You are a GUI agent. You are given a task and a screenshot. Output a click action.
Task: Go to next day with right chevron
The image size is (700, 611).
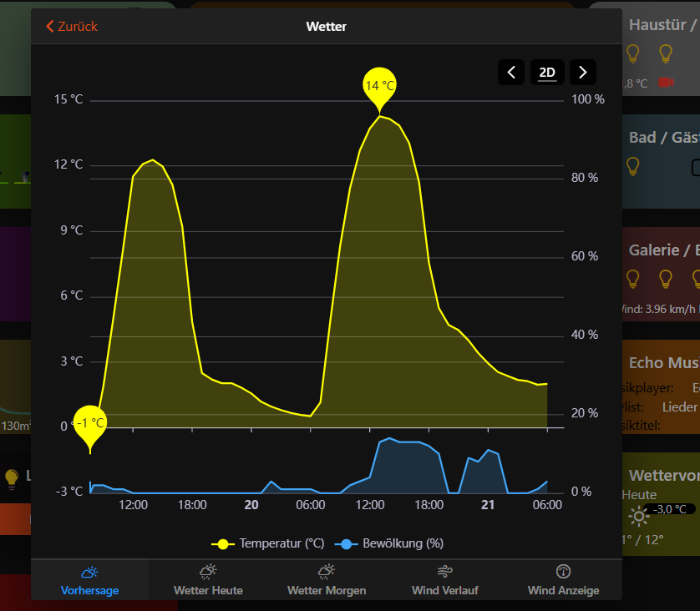point(582,72)
